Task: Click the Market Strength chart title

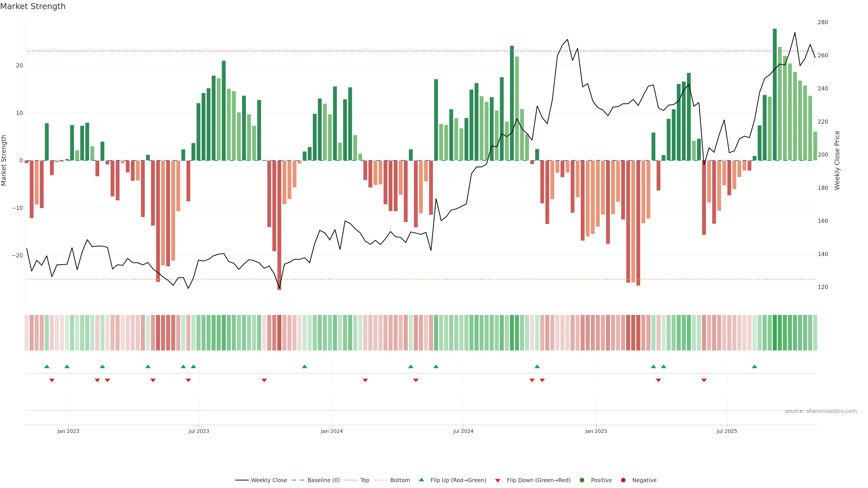Action: [x=33, y=6]
